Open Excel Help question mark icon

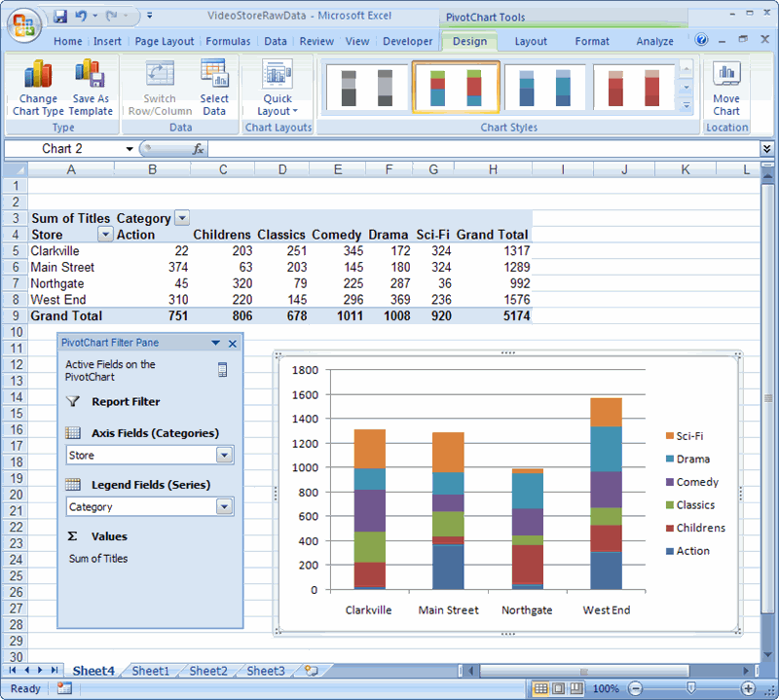[701, 39]
